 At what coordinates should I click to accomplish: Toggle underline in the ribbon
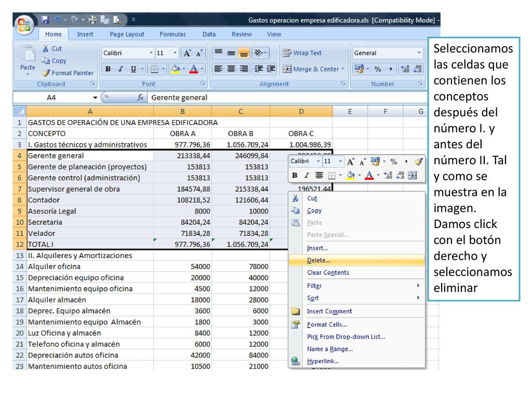point(134,69)
